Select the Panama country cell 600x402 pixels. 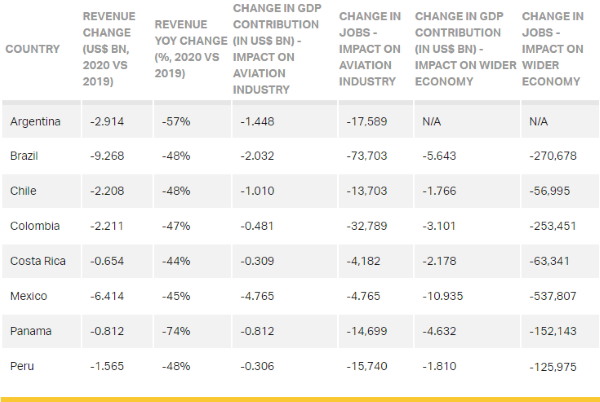[x=30, y=331]
